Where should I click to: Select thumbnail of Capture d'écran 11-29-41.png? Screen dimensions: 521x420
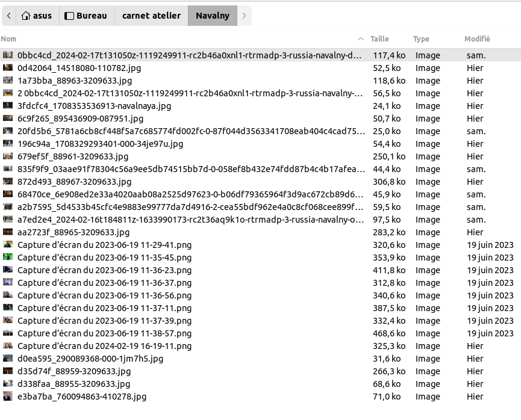pyautogui.click(x=8, y=244)
